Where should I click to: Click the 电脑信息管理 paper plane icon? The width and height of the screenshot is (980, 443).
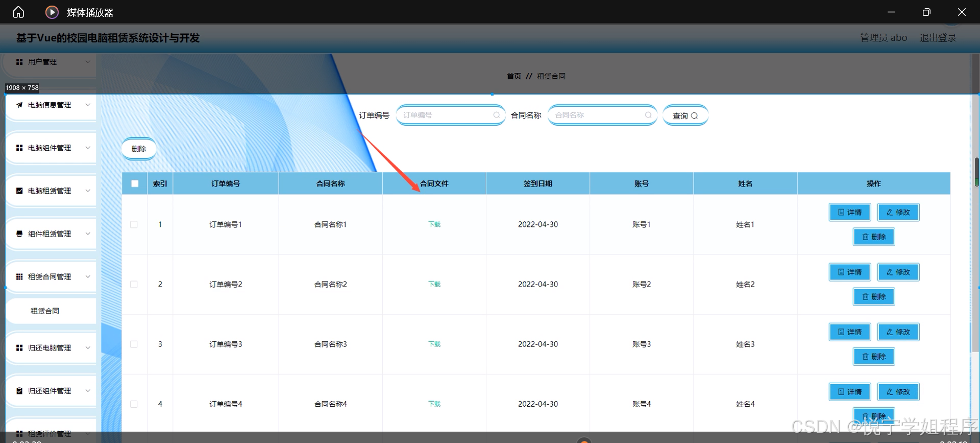pos(19,105)
